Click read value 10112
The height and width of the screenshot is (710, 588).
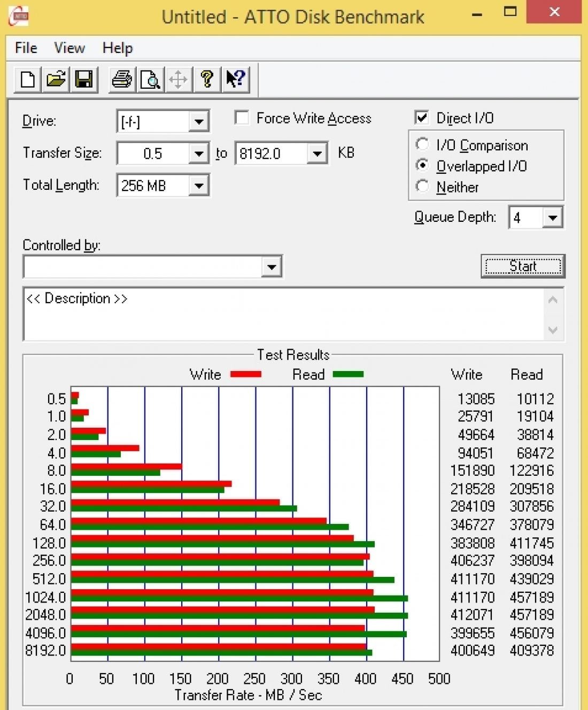pos(535,399)
